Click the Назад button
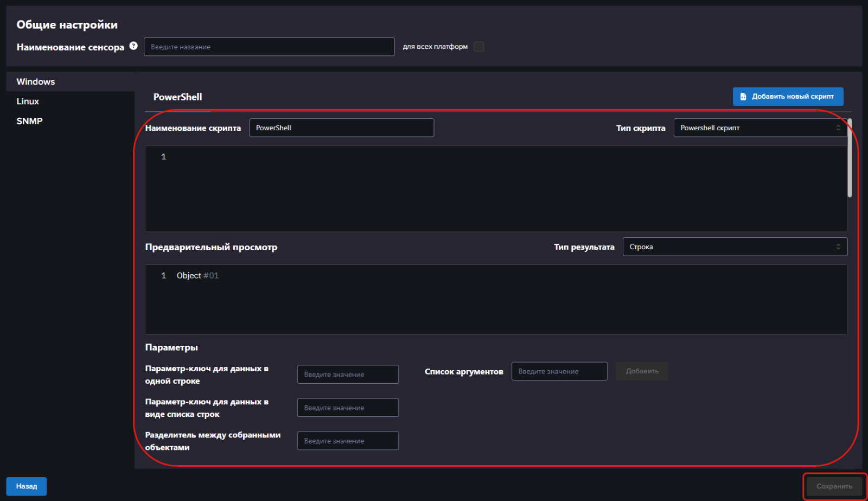This screenshot has height=501, width=868. [27, 486]
